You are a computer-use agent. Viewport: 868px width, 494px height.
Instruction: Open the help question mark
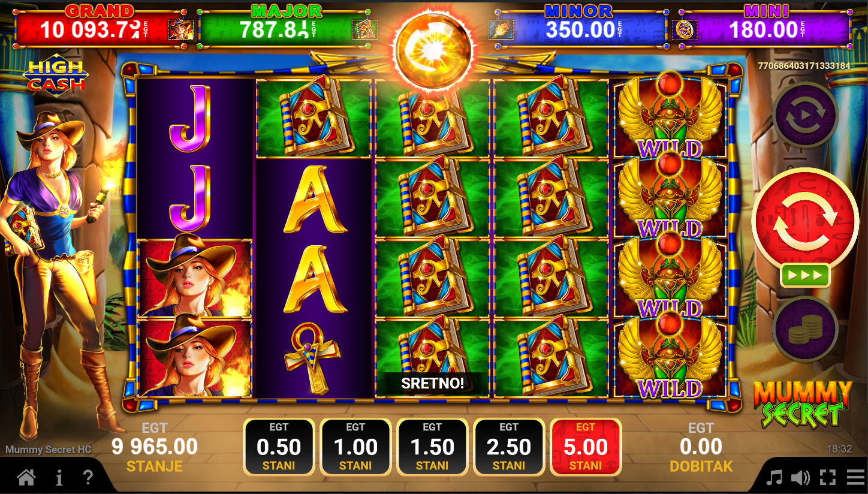(x=88, y=478)
